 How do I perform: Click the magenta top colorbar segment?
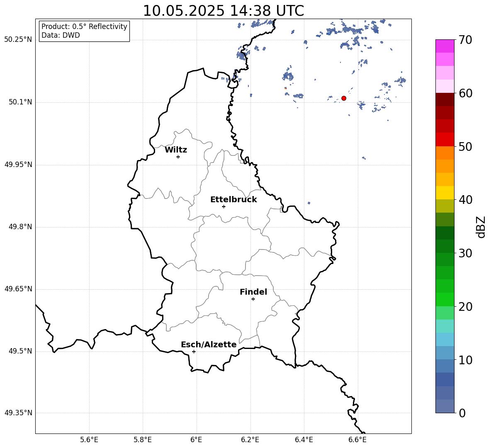[445, 46]
